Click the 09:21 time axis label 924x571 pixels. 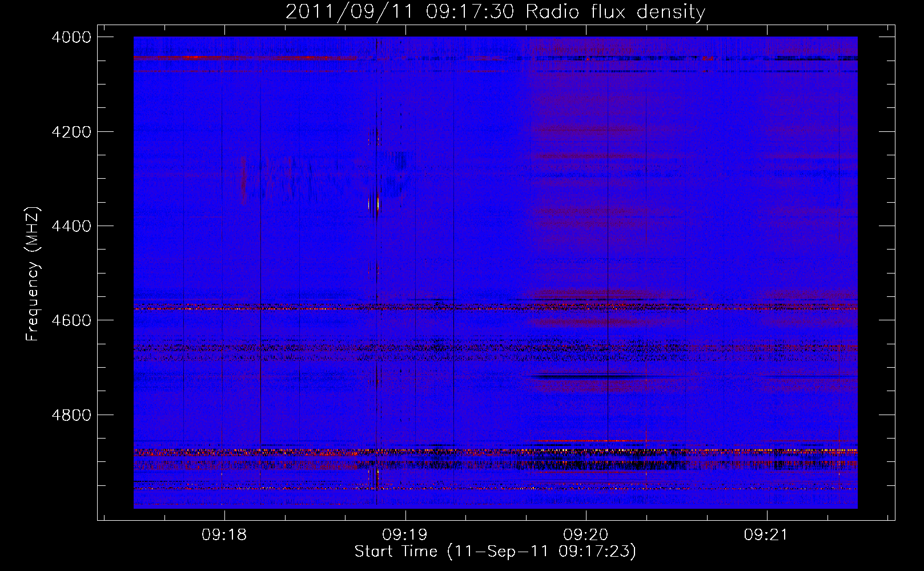[x=766, y=535]
